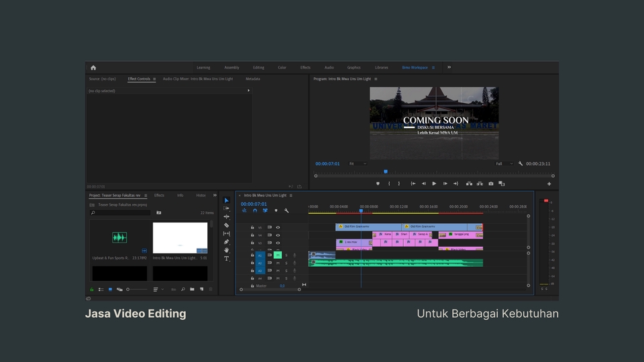644x362 pixels.
Task: Switch to Color workspace
Action: pyautogui.click(x=282, y=68)
